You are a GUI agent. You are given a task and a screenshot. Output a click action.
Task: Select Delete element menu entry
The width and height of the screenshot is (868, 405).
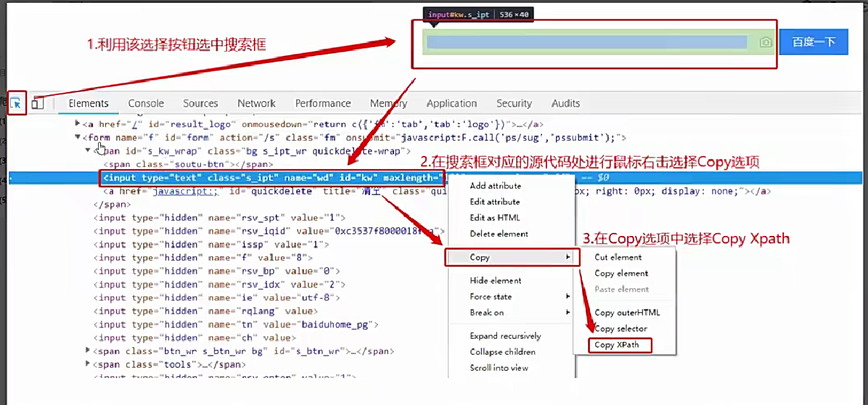499,234
